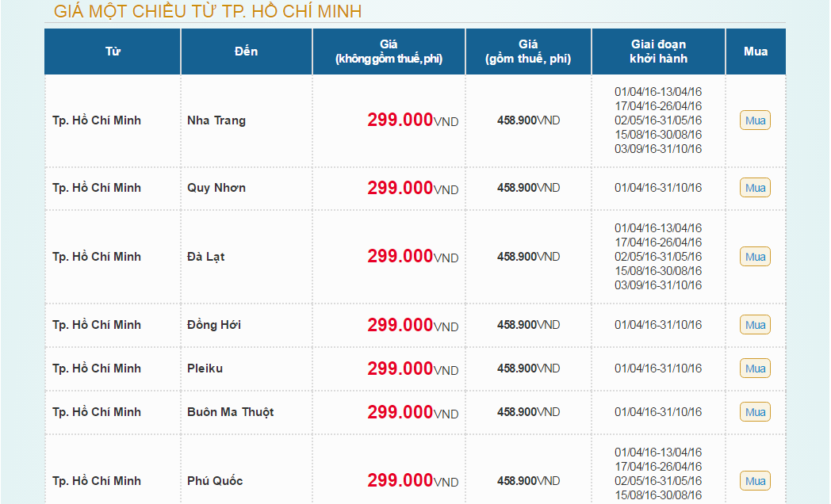Click Đồng Hới departure period dates
The width and height of the screenshot is (831, 504).
[658, 325]
